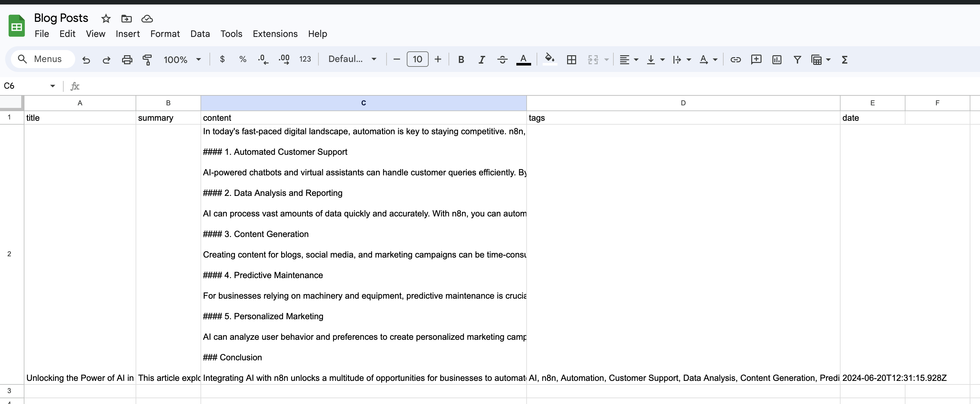This screenshot has height=404, width=980.
Task: Open the font family dropdown
Action: pos(352,59)
